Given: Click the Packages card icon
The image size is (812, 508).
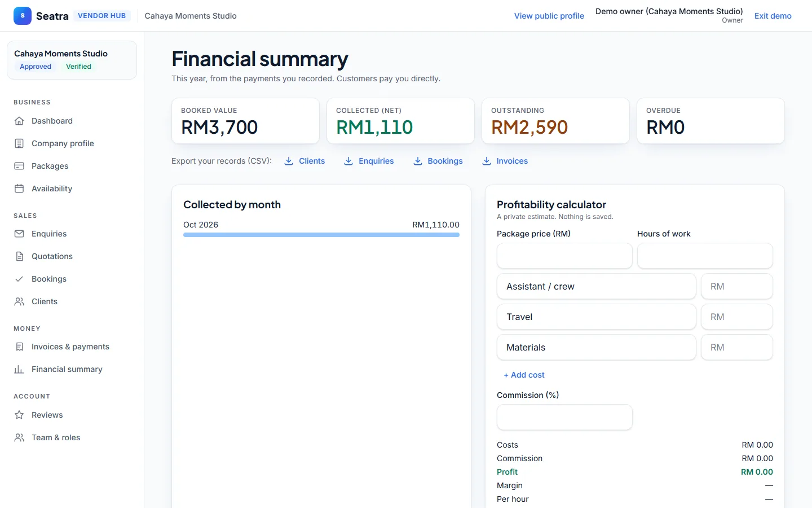Looking at the screenshot, I should tap(19, 166).
